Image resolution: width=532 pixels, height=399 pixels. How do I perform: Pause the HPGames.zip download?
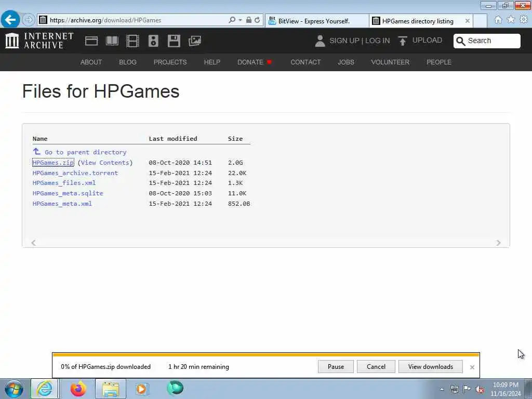(x=336, y=367)
